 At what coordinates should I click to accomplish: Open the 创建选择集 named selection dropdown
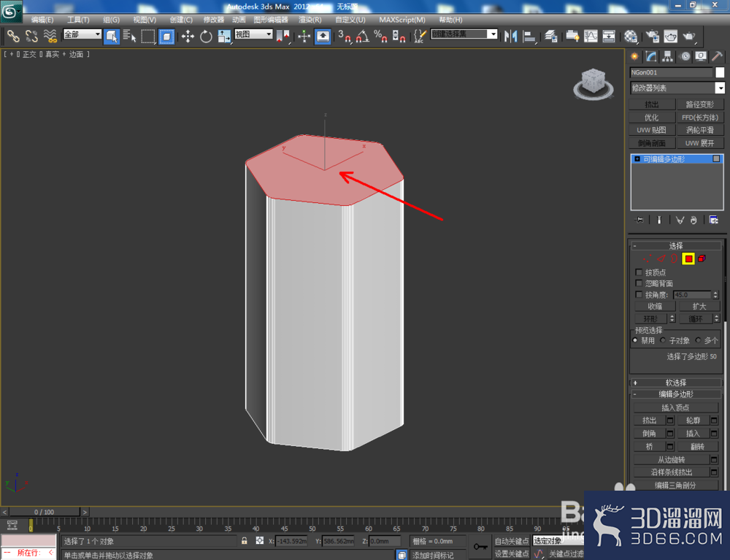click(464, 34)
